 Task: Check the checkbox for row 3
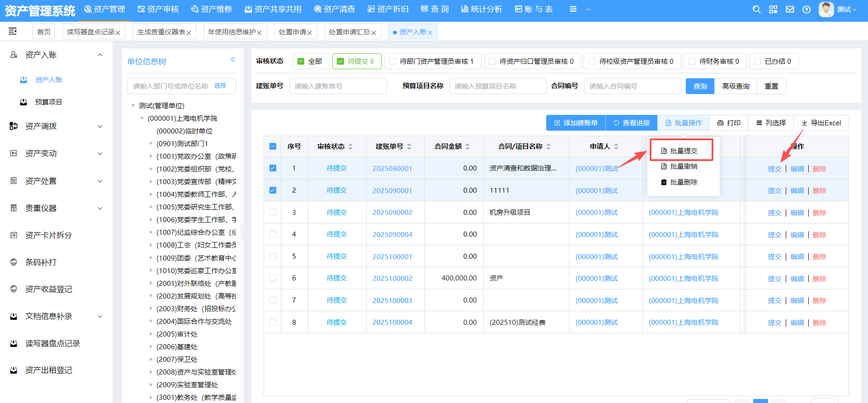pyautogui.click(x=273, y=212)
